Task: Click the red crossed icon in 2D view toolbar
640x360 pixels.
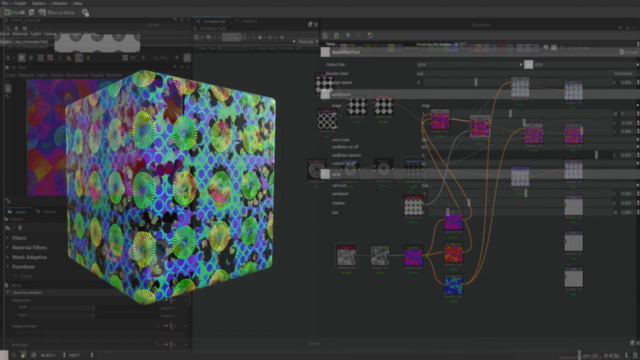Action: [50, 58]
